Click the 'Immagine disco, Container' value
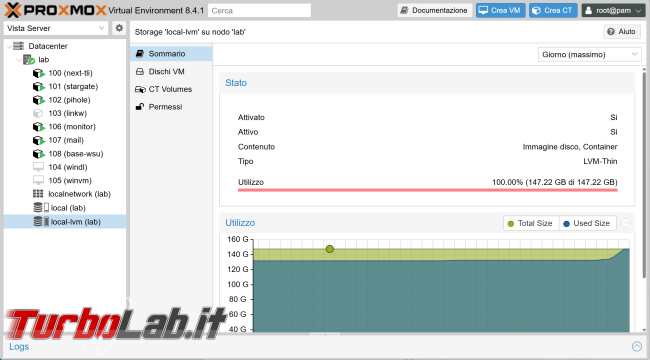The height and width of the screenshot is (360, 650). 570,147
